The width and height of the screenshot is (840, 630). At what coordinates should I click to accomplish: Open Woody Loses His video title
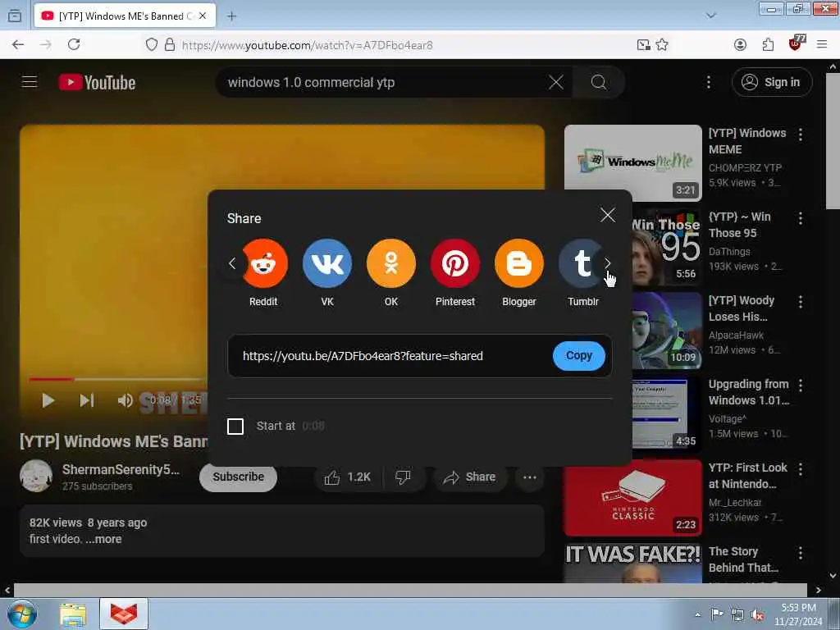pyautogui.click(x=742, y=308)
